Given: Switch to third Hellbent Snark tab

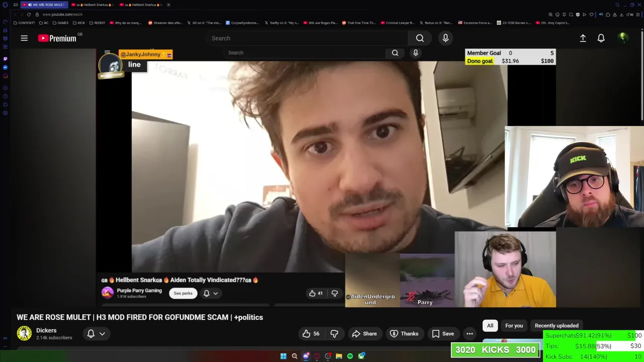Looking at the screenshot, I should click(x=141, y=5).
